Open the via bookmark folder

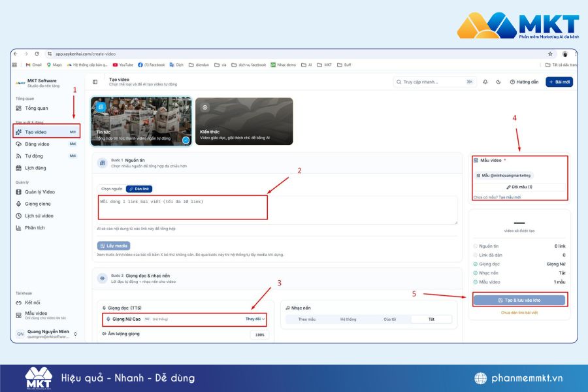[221, 65]
